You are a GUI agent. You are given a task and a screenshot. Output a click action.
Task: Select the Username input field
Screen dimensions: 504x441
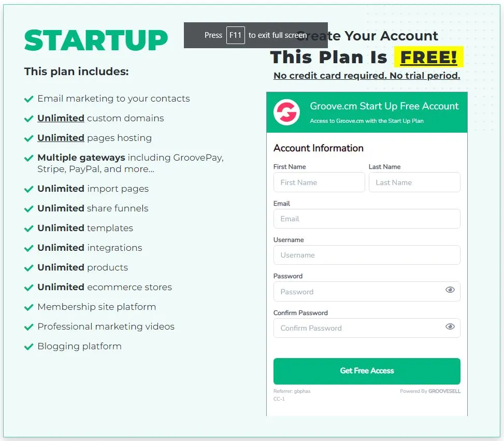367,255
